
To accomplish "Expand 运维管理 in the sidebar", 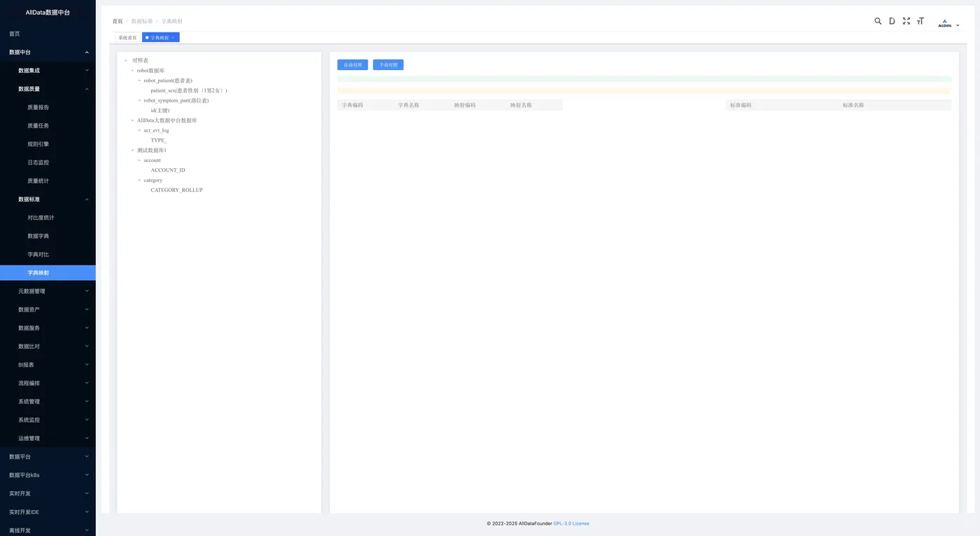I will (x=48, y=438).
